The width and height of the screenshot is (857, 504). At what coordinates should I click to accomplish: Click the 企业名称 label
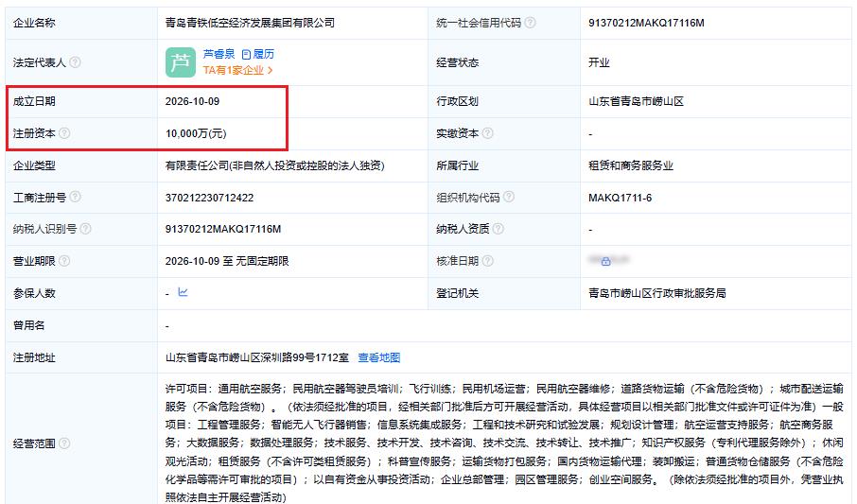tap(34, 23)
